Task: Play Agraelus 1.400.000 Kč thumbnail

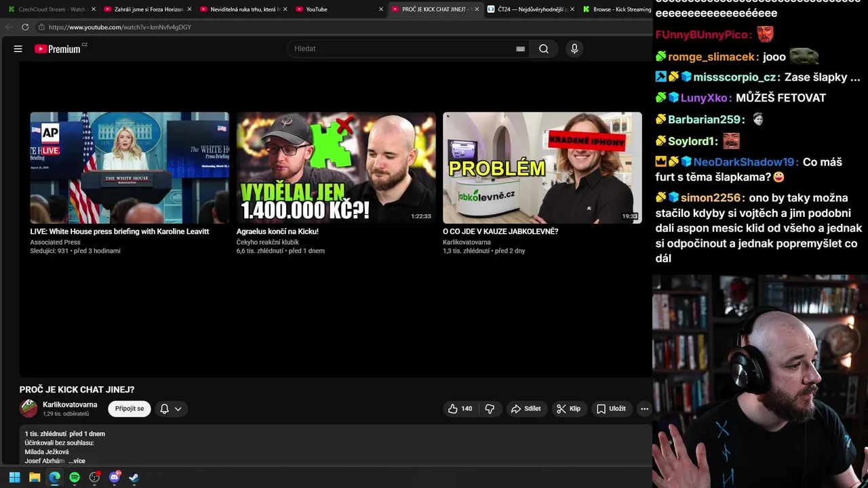Action: pos(336,168)
